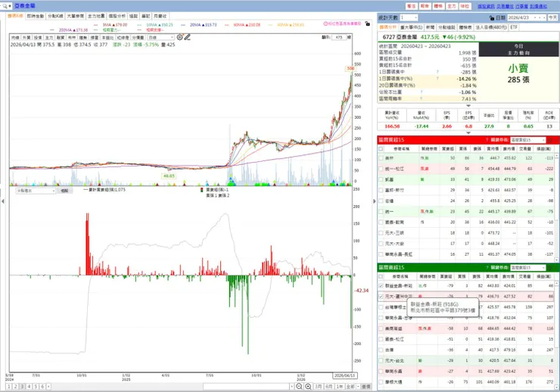Click the search magnifier icon at top-left
The image size is (560, 392).
[x=5, y=6]
